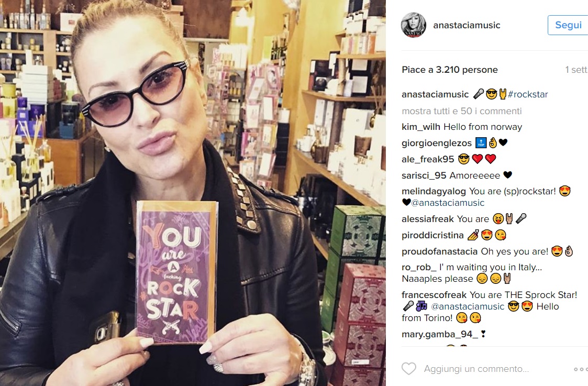Open mary.gamba_94_ commenter profile
The width and height of the screenshot is (588, 386).
[440, 334]
